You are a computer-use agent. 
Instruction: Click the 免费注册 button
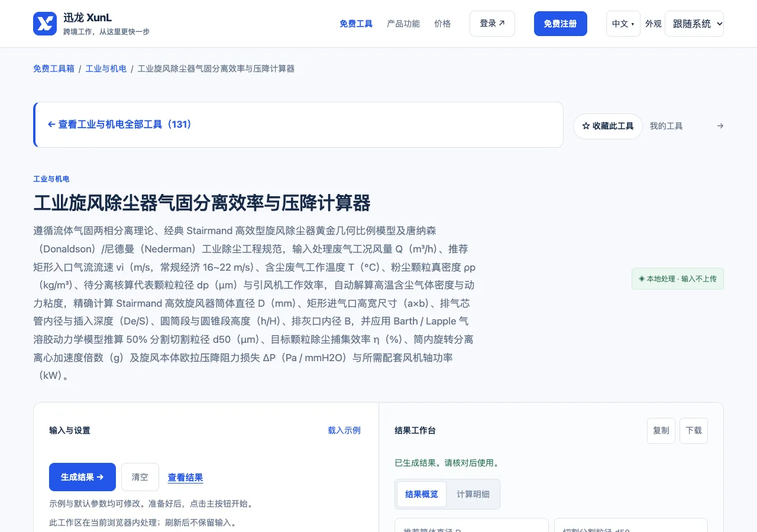[x=560, y=24]
